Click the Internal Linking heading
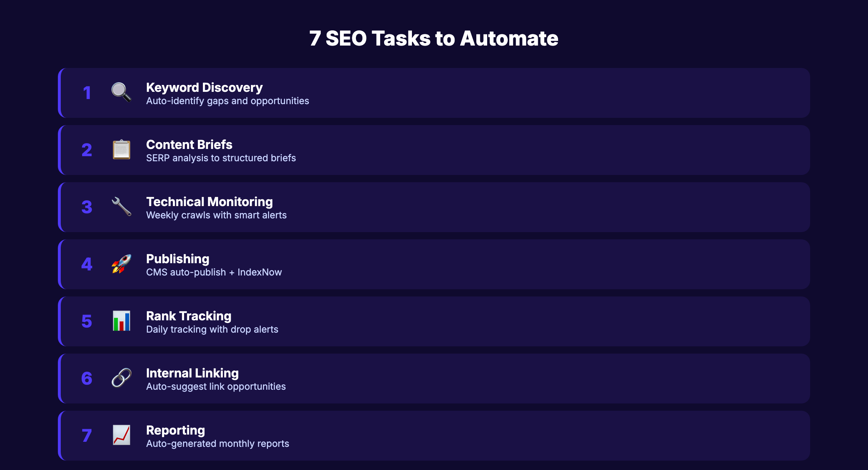 click(192, 373)
